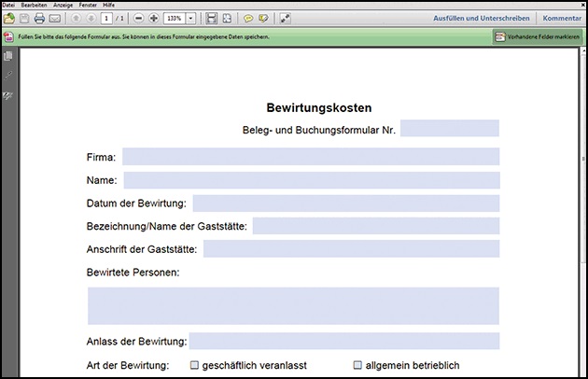Open the signatures panel in sidebar
The image size is (588, 379).
[8, 94]
